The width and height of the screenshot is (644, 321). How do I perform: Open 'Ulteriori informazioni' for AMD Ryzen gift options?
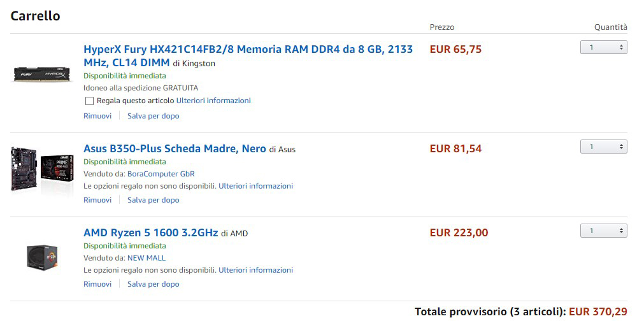coord(255,270)
